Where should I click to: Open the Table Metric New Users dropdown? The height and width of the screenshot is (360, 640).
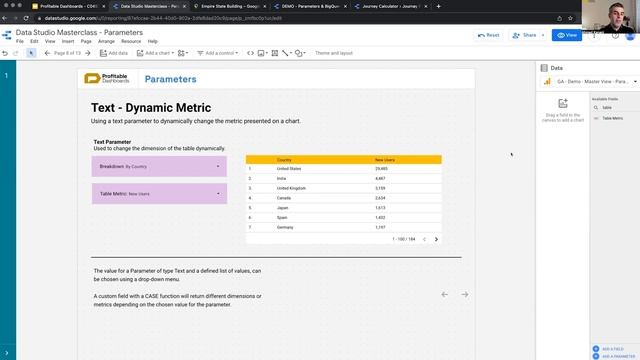(159, 193)
